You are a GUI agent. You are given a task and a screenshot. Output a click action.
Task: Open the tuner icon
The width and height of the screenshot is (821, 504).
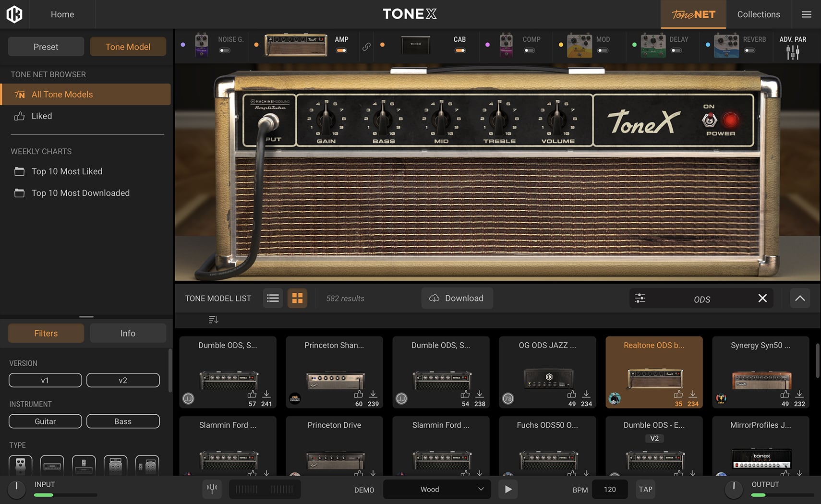pyautogui.click(x=212, y=489)
